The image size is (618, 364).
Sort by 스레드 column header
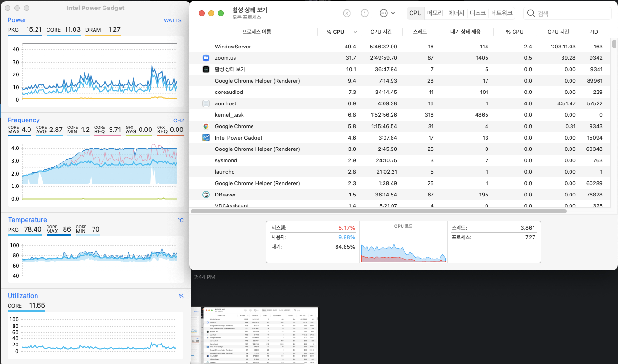(420, 32)
